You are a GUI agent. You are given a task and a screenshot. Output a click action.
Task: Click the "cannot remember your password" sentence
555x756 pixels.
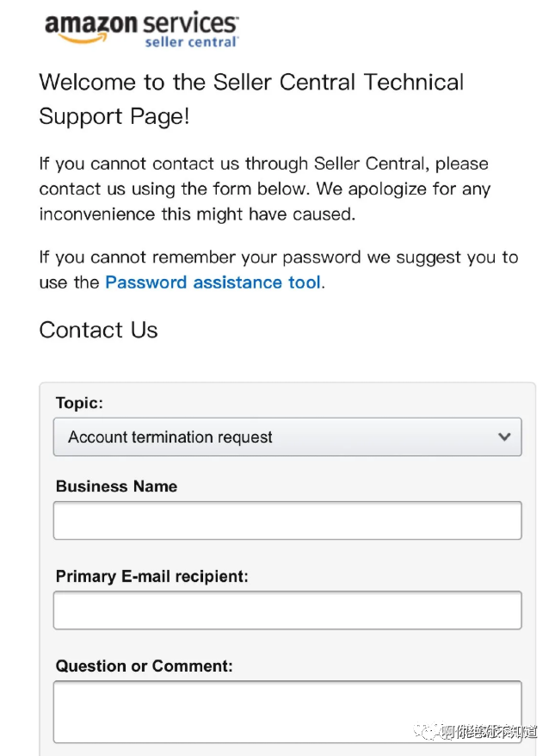[278, 257]
